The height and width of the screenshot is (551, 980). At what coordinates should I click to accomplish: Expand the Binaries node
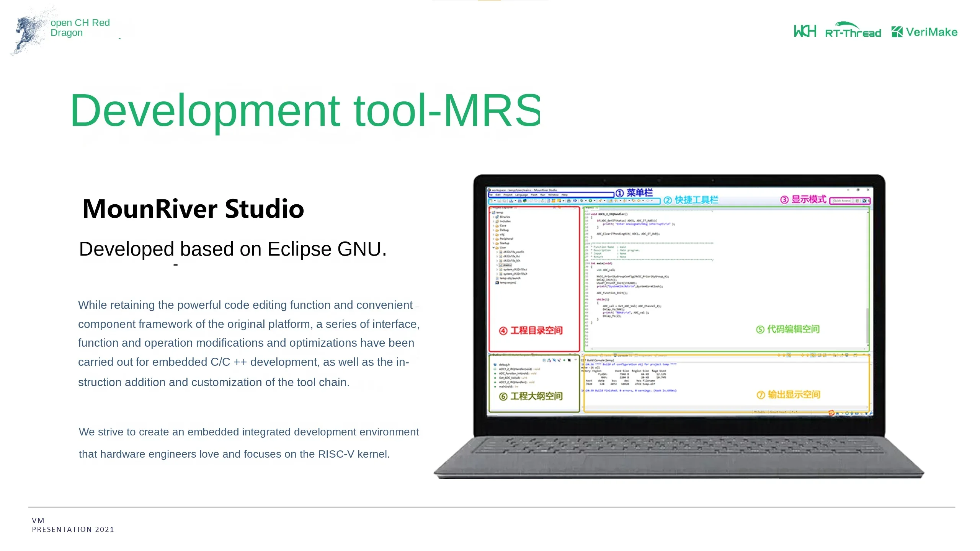point(493,217)
